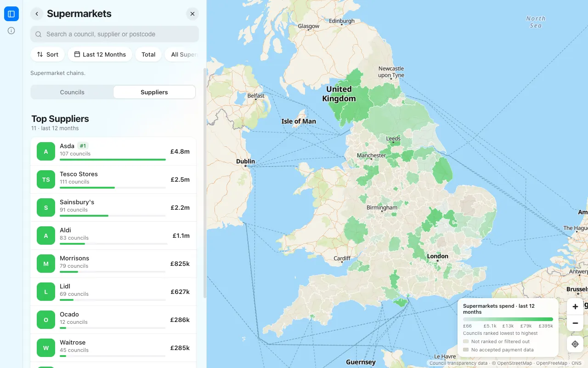Click Sainsbury's spend bar

coord(113,216)
